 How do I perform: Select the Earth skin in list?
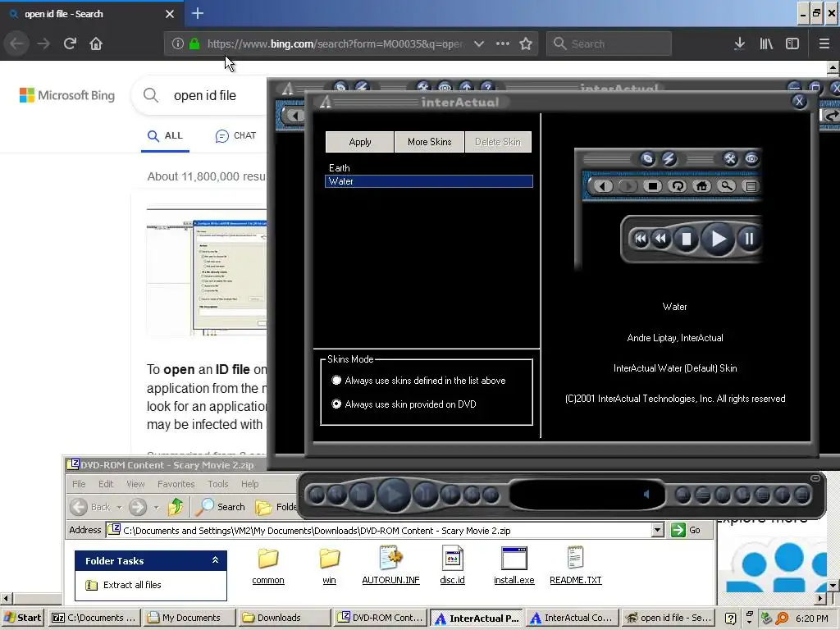tap(428, 168)
